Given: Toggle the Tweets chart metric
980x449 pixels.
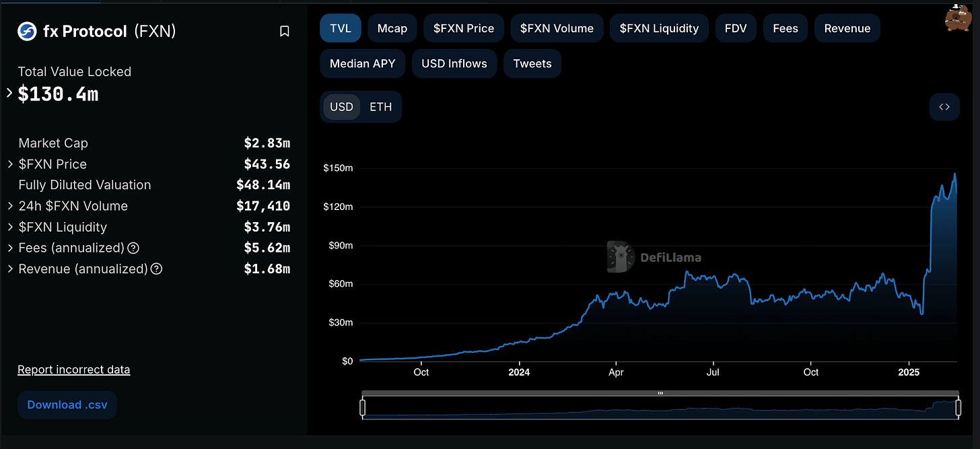Looking at the screenshot, I should pyautogui.click(x=532, y=63).
